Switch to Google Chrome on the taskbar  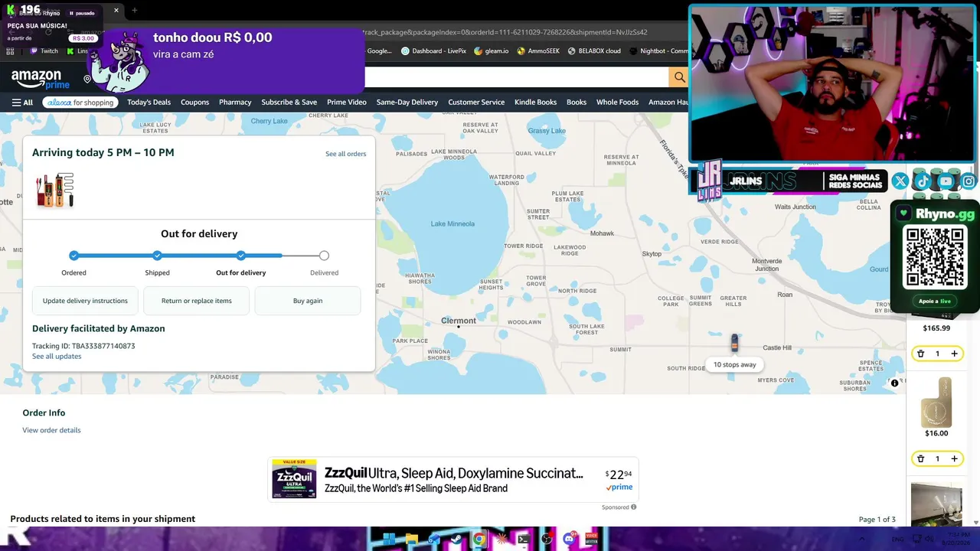[x=479, y=540]
